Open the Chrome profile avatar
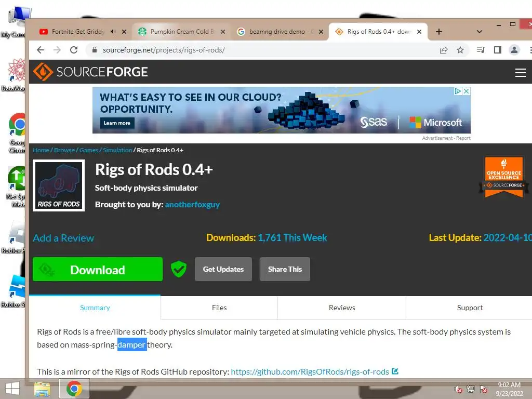Viewport: 532px width, 399px height. [514, 50]
